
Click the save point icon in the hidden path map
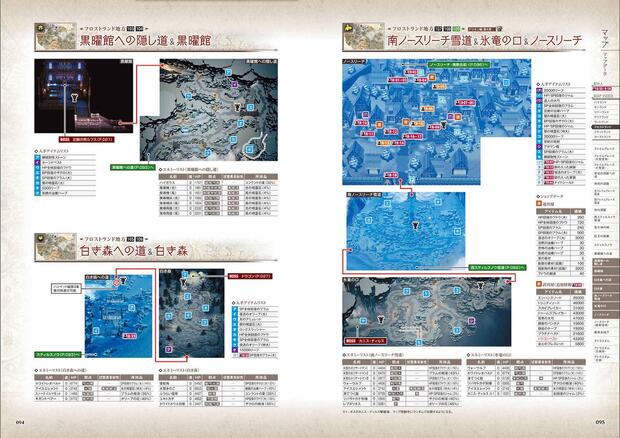tap(237, 106)
